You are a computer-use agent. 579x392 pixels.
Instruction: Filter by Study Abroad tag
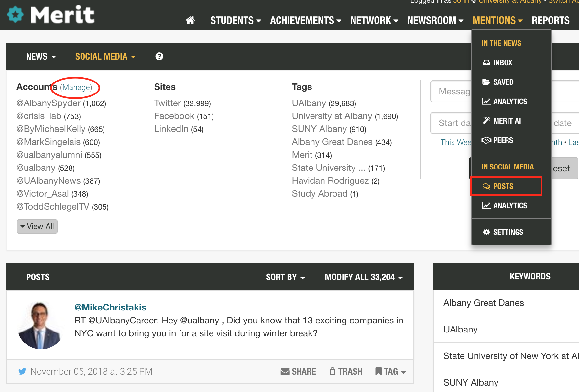[x=320, y=194]
